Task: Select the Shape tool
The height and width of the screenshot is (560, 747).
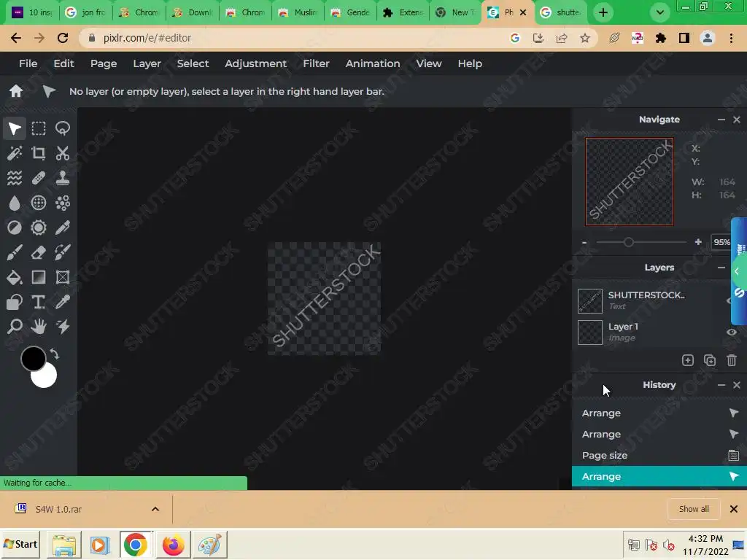Action: (15, 302)
